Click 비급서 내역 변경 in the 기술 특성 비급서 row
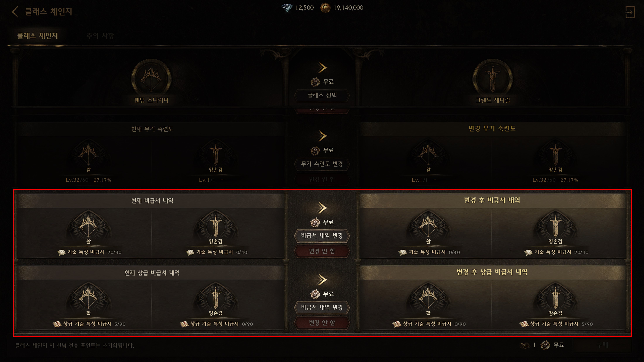Viewport: 644px width, 362px height. point(322,236)
